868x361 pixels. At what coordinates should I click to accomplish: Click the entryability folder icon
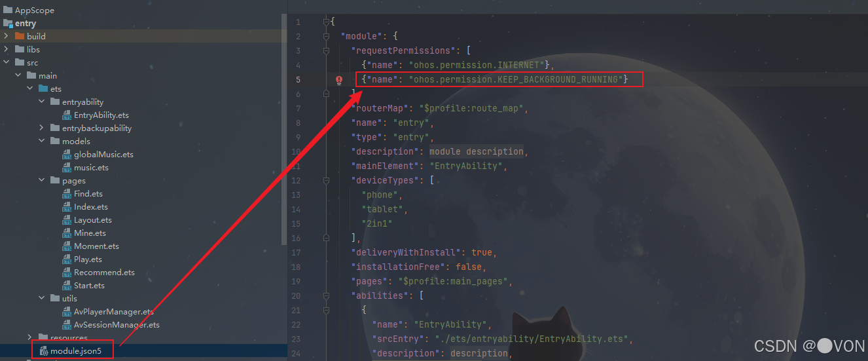pyautogui.click(x=55, y=102)
